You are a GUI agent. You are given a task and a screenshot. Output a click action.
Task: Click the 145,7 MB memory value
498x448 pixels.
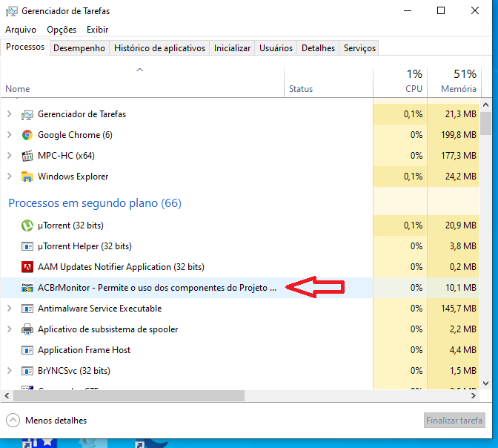458,309
